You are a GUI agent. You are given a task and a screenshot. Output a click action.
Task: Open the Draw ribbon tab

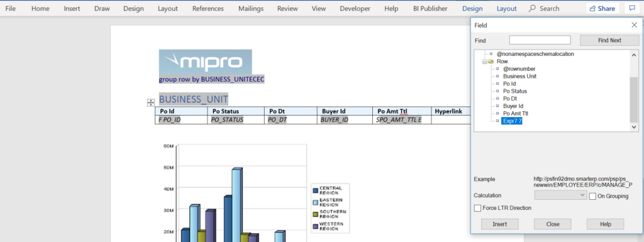tap(102, 8)
